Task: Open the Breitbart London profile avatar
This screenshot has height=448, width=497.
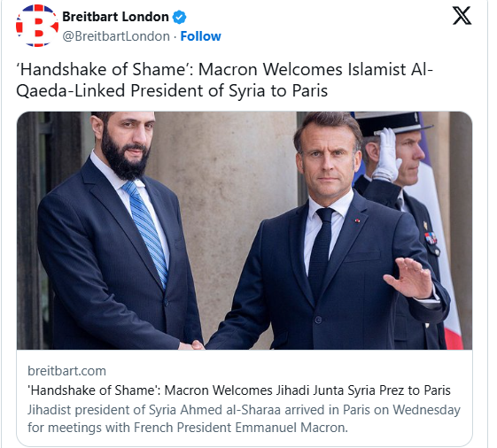Action: [37, 26]
